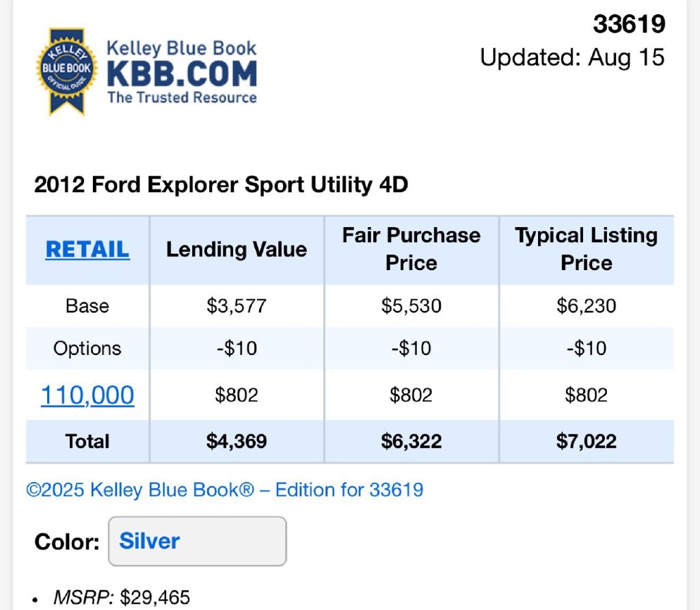Click the KBB.COM logo text
Screen dimensions: 700x610
click(x=182, y=74)
